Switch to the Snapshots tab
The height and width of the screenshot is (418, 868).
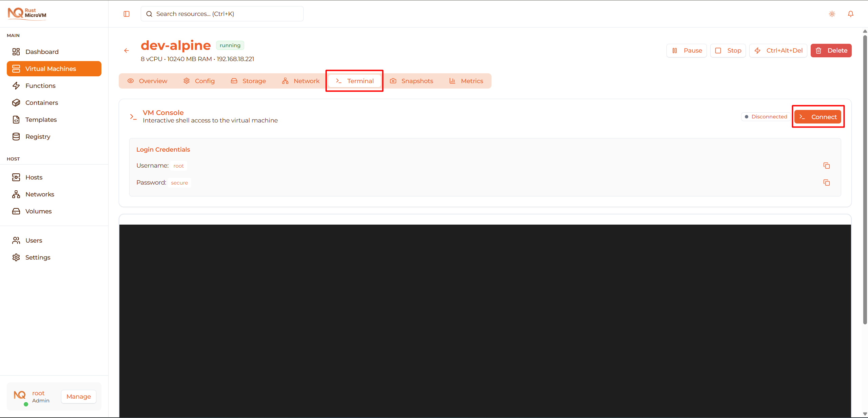[411, 81]
